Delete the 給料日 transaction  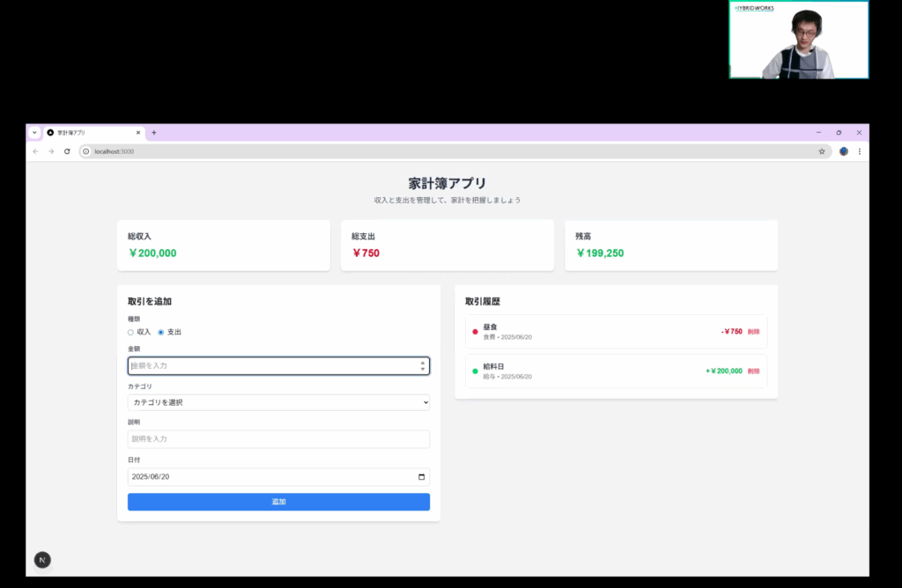pyautogui.click(x=754, y=371)
